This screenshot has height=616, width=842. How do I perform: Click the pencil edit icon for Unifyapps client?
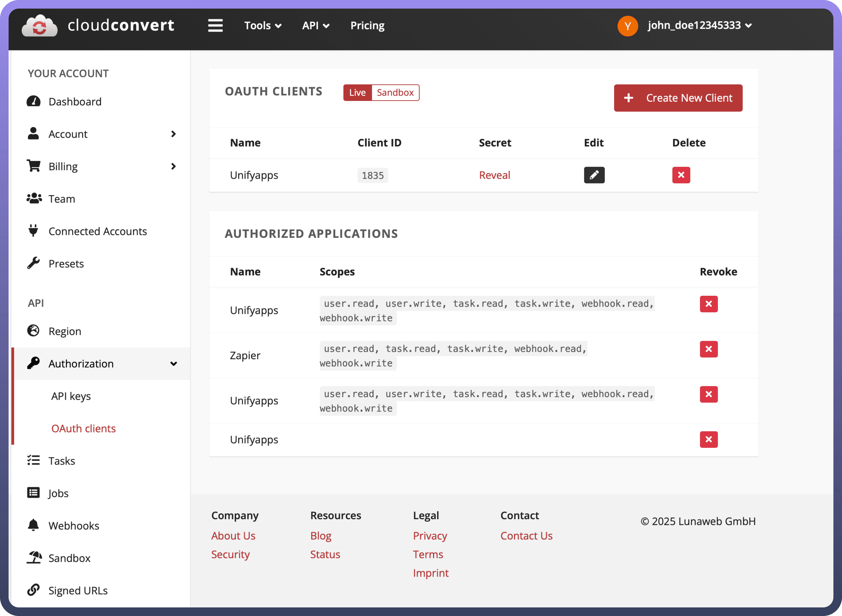tap(594, 175)
